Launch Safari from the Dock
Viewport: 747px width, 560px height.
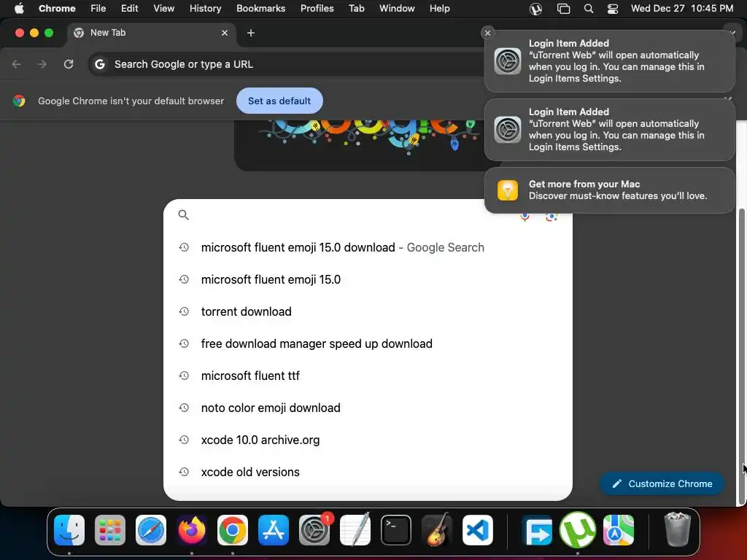pyautogui.click(x=151, y=530)
